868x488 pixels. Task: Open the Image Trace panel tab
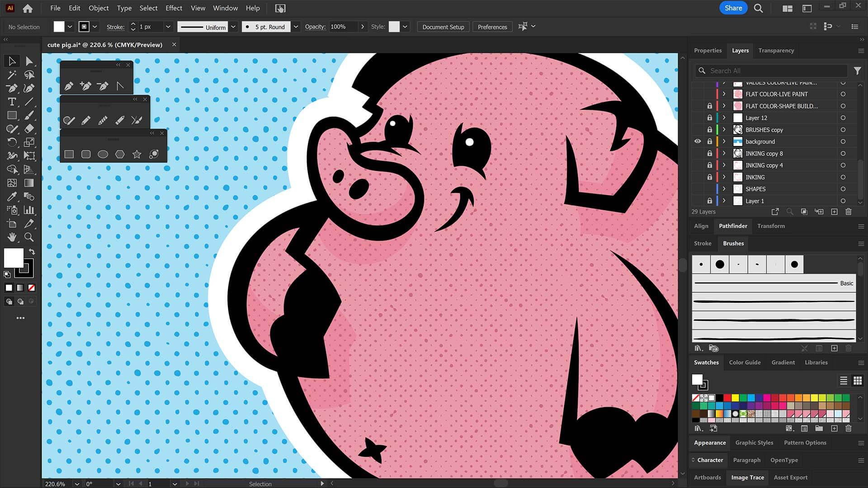747,478
